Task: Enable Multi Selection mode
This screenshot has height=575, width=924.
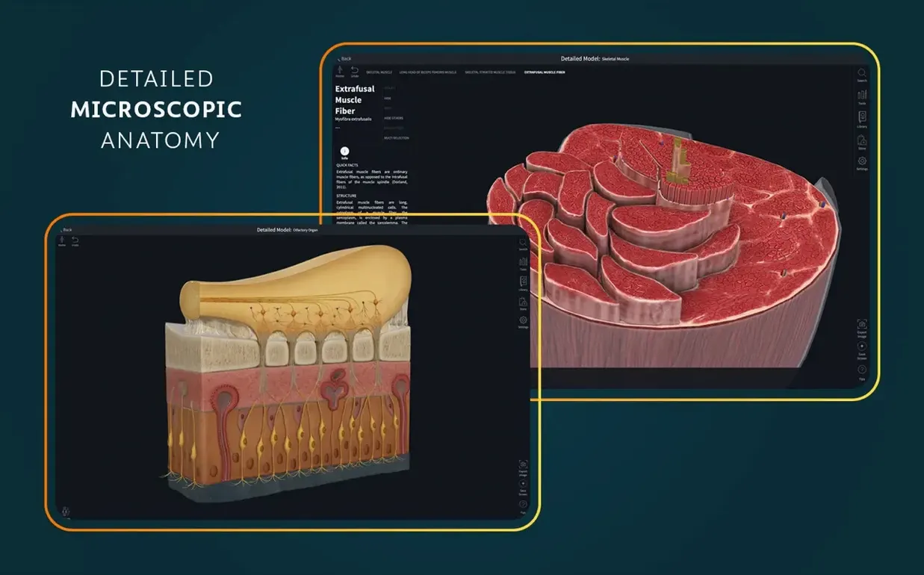Action: (x=397, y=138)
